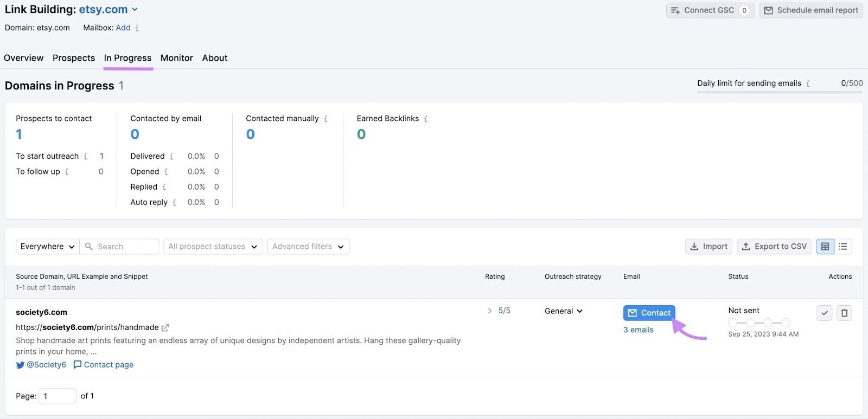This screenshot has height=419, width=868.
Task: Open society6.com/prints/handmade URL link
Action: coord(87,327)
